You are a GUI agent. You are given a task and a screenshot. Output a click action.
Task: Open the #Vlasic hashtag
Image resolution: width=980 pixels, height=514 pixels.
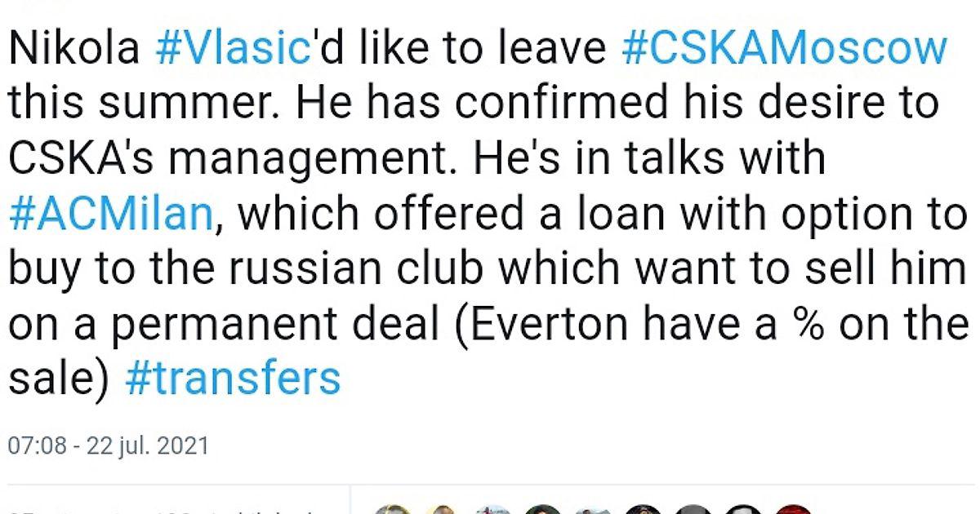(x=233, y=51)
